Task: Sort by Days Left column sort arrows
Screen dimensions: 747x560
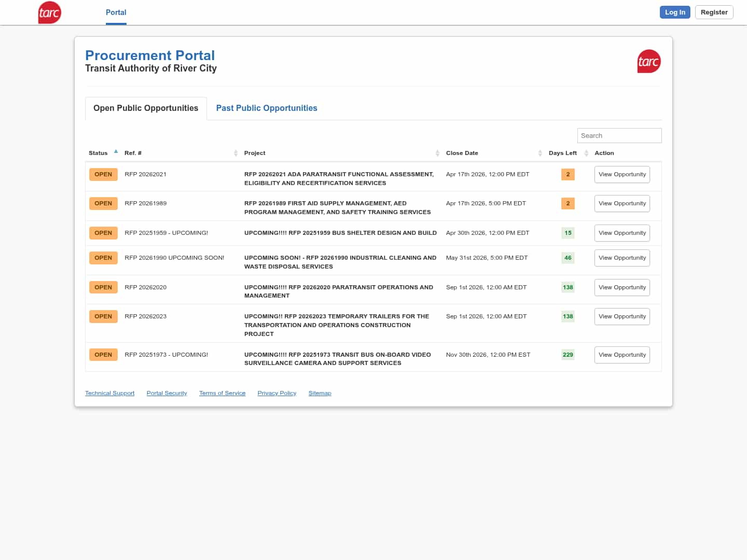Action: 586,153
